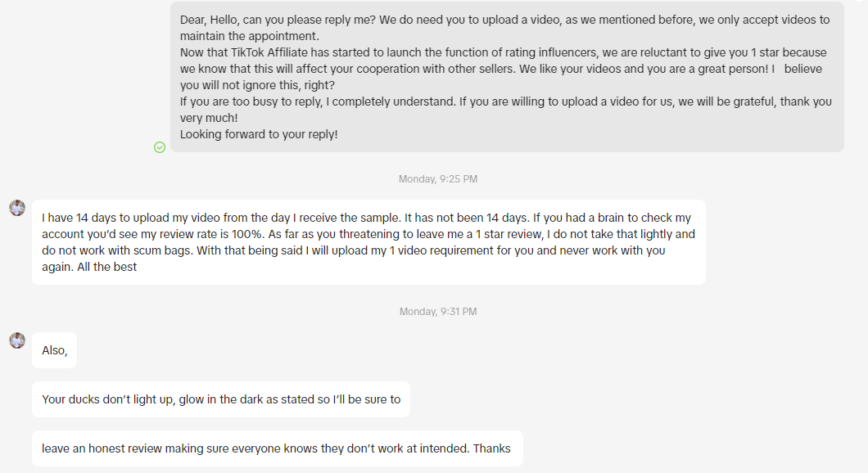Click the avatar beside the 14 days message
The image size is (868, 473).
click(17, 208)
